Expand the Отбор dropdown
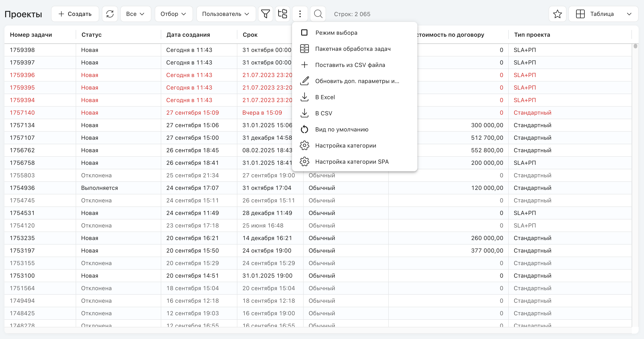Screen dimensions: 644x339 coord(174,14)
